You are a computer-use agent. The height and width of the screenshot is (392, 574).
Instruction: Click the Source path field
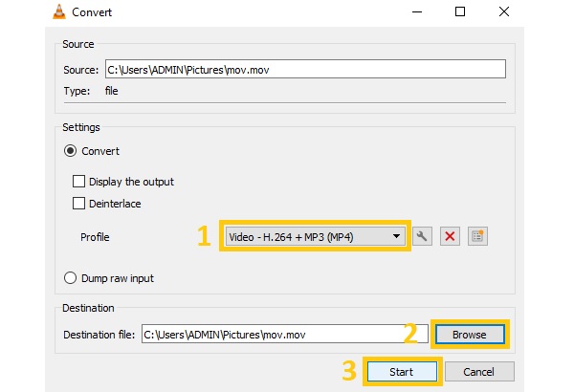click(305, 69)
